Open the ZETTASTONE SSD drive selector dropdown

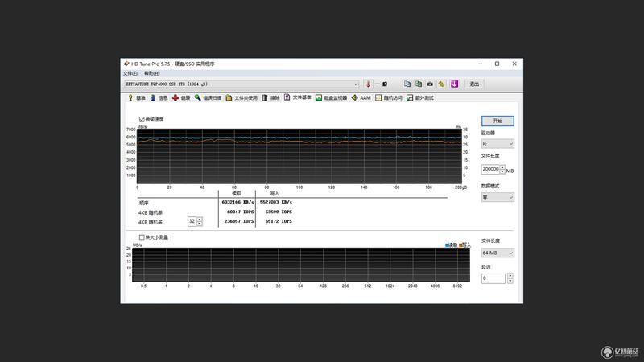coord(242,84)
